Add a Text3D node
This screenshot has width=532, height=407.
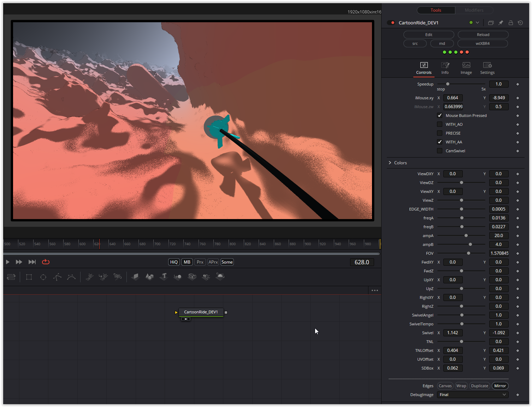[x=164, y=277]
